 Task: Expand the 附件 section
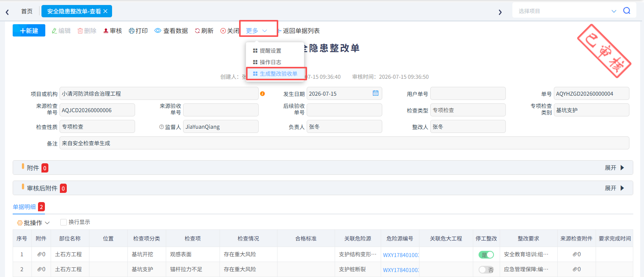(614, 168)
